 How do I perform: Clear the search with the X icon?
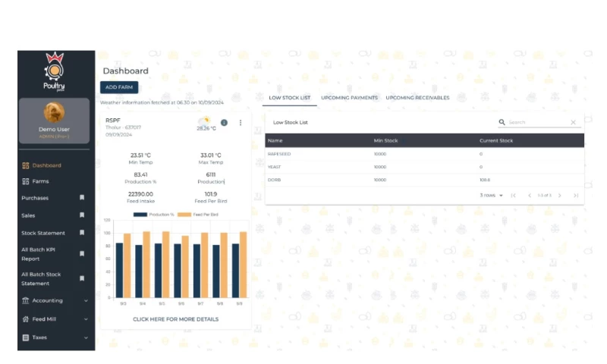point(573,122)
